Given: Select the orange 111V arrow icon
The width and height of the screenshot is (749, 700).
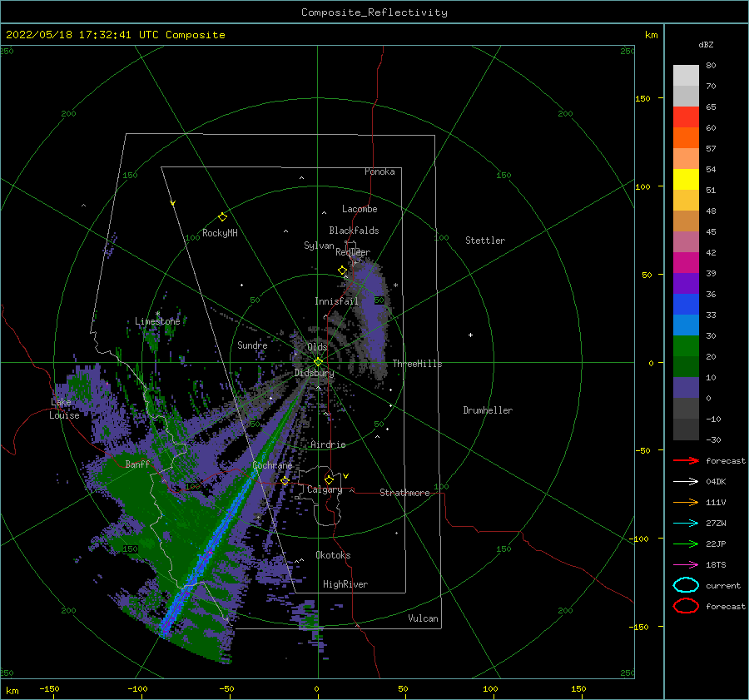Looking at the screenshot, I should point(686,502).
